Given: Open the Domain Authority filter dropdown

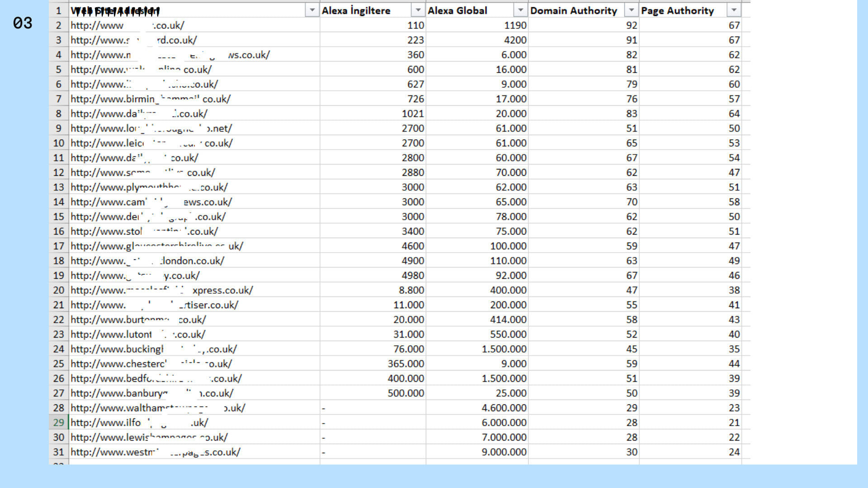Looking at the screenshot, I should (631, 10).
